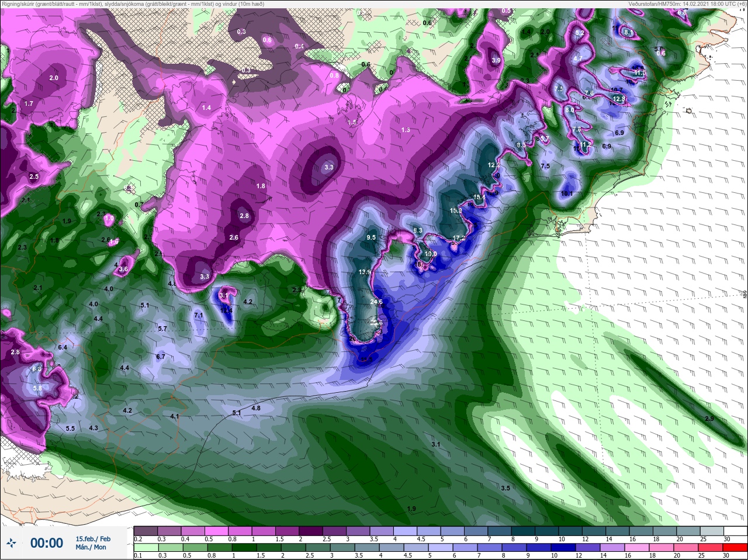Click the 2.9 value in the green streak
This screenshot has height=560, width=748.
point(709,419)
